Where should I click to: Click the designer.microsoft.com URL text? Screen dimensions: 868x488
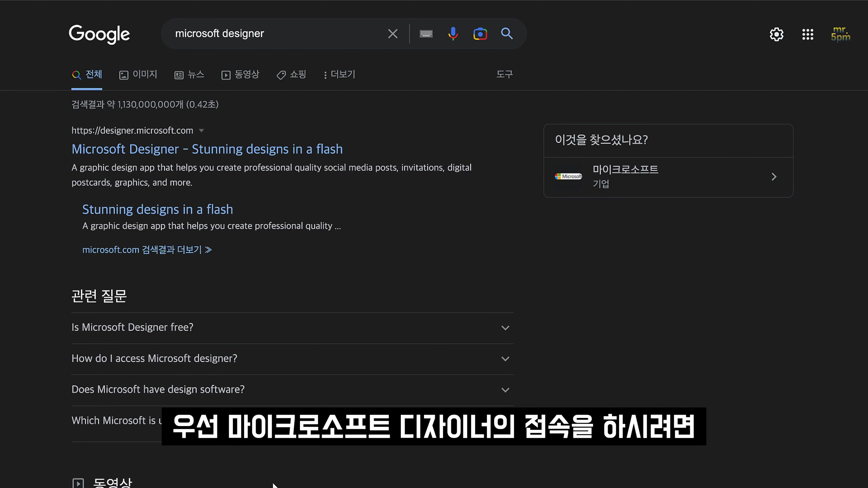132,131
